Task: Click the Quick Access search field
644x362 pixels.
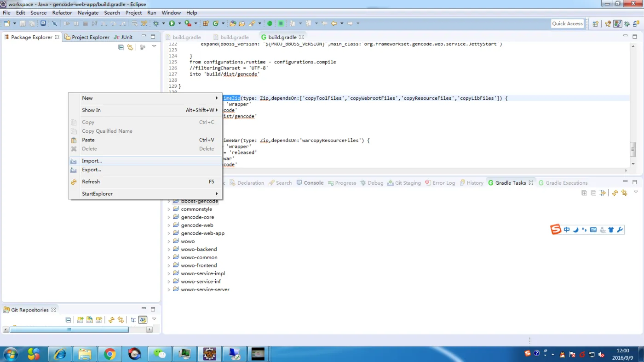Action: coord(567,24)
